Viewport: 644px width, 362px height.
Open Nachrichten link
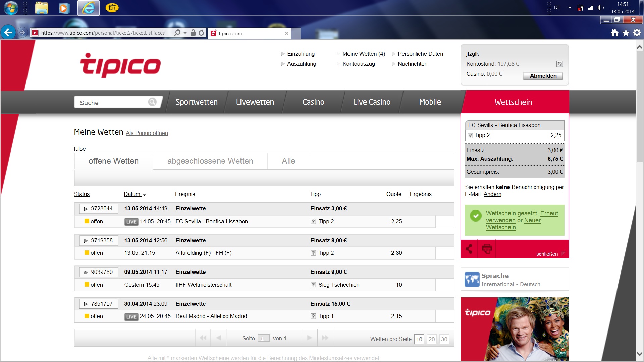pos(413,64)
